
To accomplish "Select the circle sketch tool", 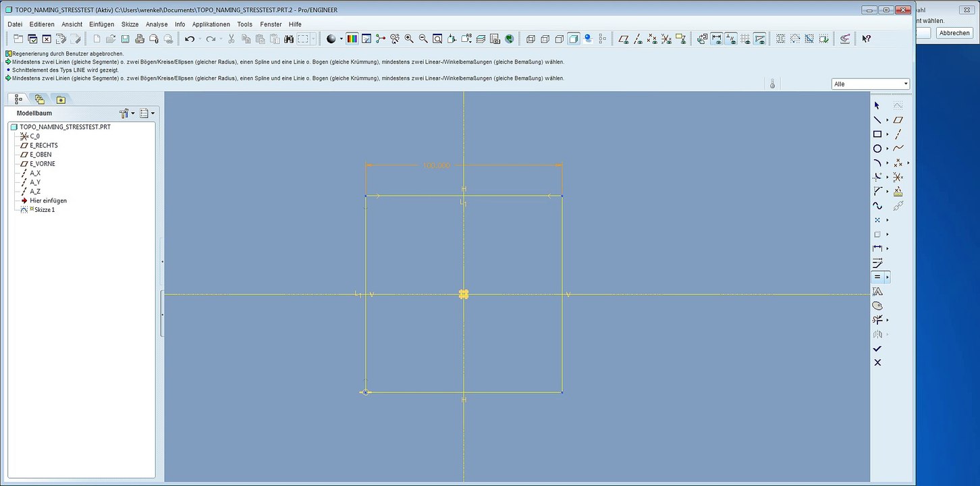I will tap(877, 148).
